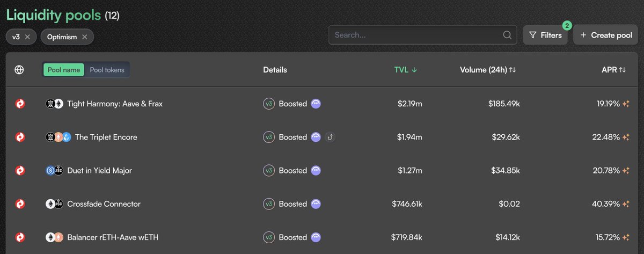This screenshot has width=644, height=254.
Task: Click the search magnifier icon
Action: (507, 35)
